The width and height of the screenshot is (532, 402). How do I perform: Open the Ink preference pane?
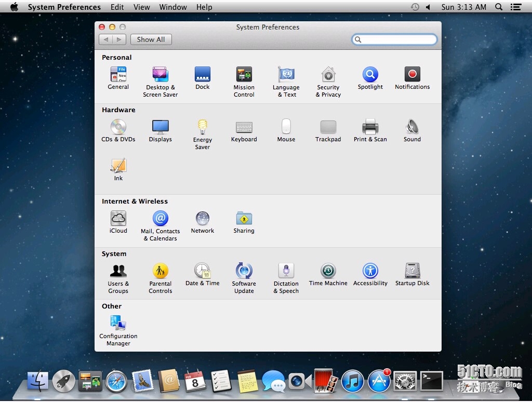(x=118, y=170)
